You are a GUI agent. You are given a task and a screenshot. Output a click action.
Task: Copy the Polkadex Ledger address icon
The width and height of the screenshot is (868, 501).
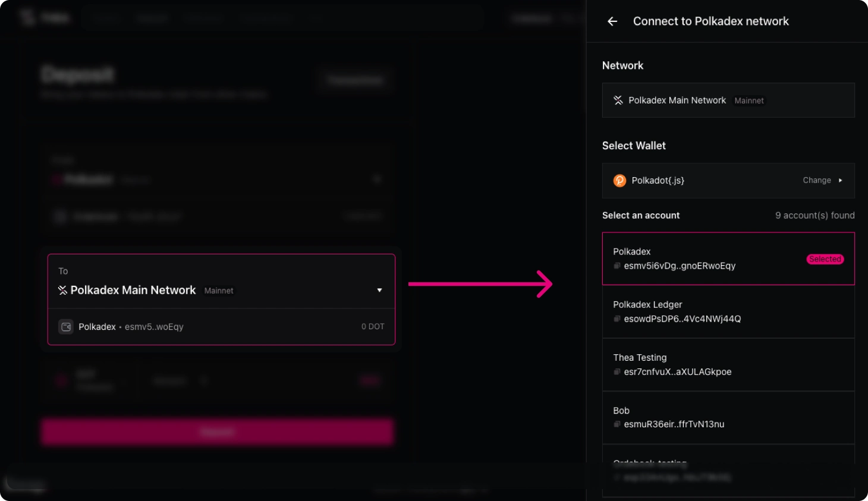tap(617, 319)
